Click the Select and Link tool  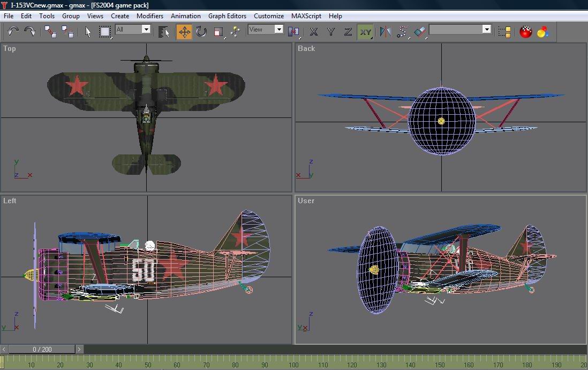pyautogui.click(x=51, y=32)
